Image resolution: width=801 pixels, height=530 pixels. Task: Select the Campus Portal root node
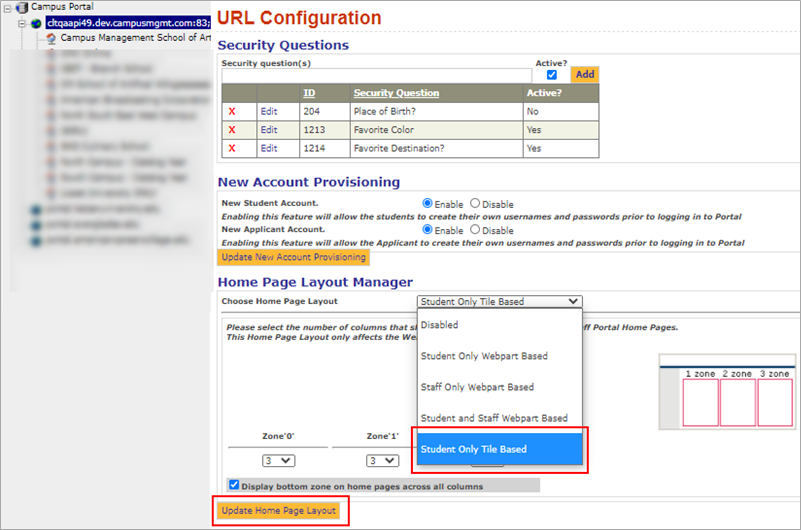pos(62,7)
